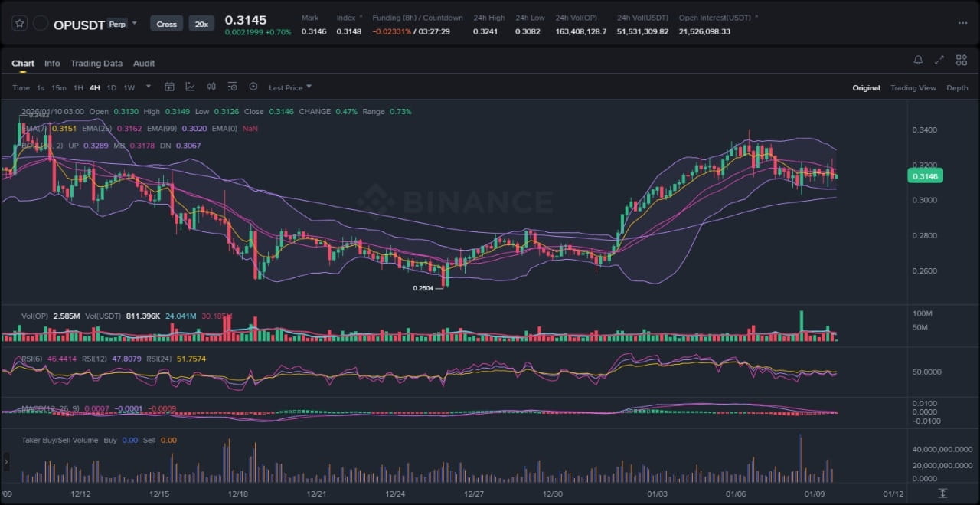Click the current price tag 0.3146 on axis

pyautogui.click(x=925, y=176)
